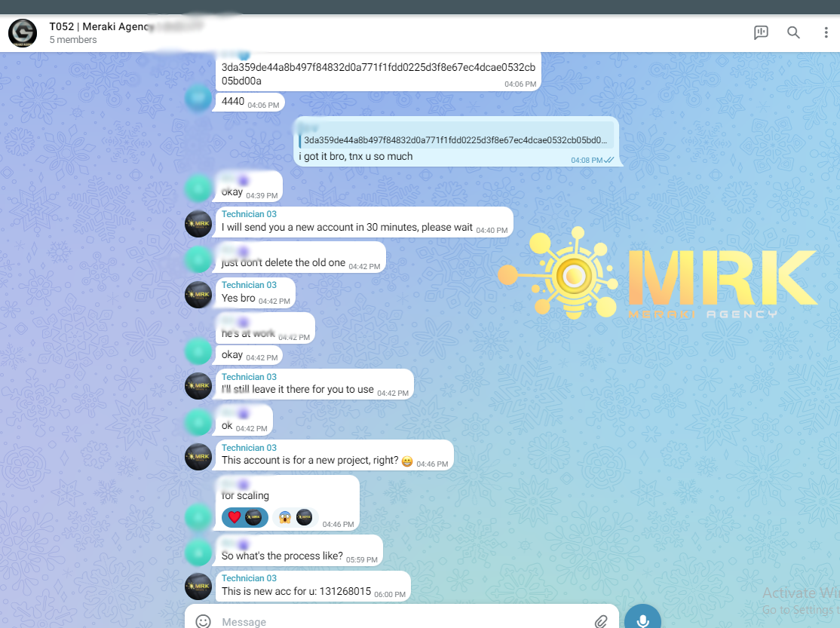
Task: Click Technician 03 name above 'I'll still leave it there'
Action: click(x=249, y=377)
